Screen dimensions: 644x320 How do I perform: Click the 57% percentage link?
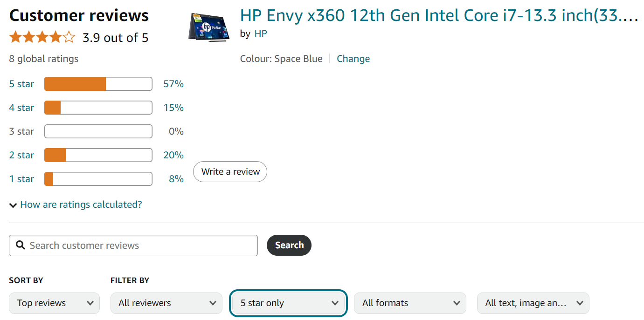[x=173, y=84]
